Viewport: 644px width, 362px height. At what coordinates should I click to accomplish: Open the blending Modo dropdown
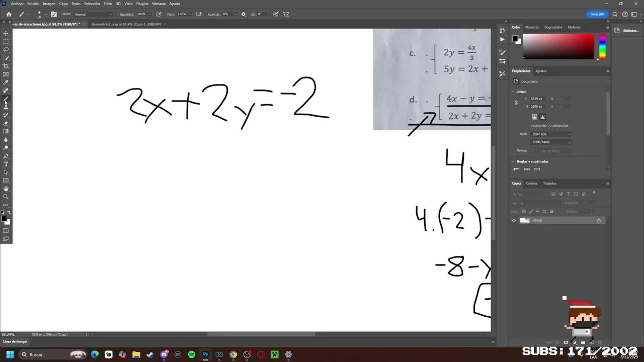click(x=94, y=14)
